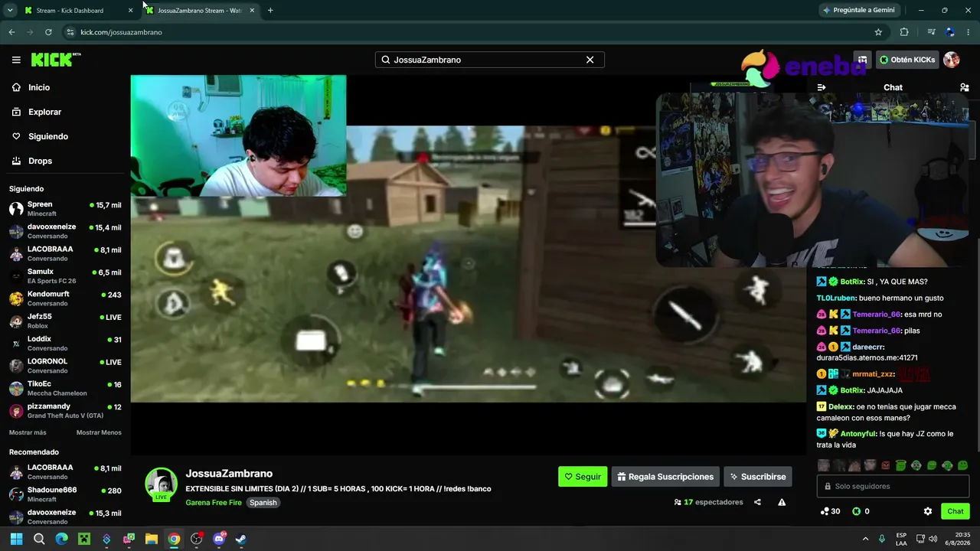Bookmark this page with the star icon
Viewport: 980px width, 551px height.
tap(878, 32)
